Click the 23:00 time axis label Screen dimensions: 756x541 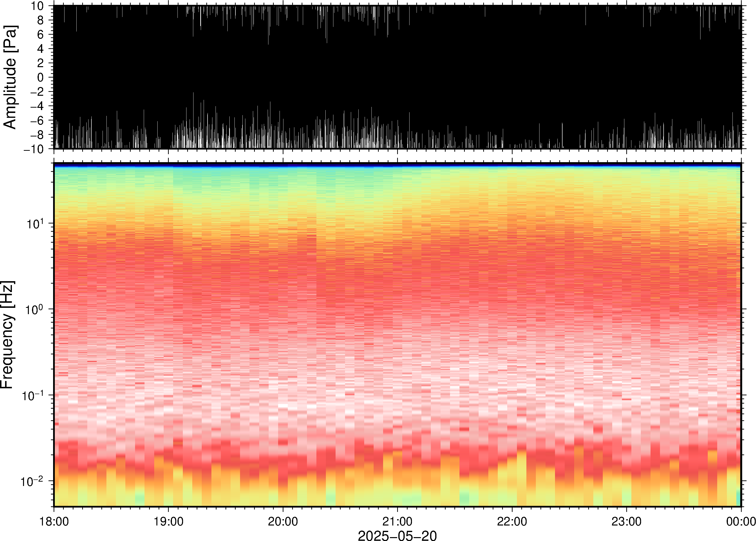tap(626, 521)
